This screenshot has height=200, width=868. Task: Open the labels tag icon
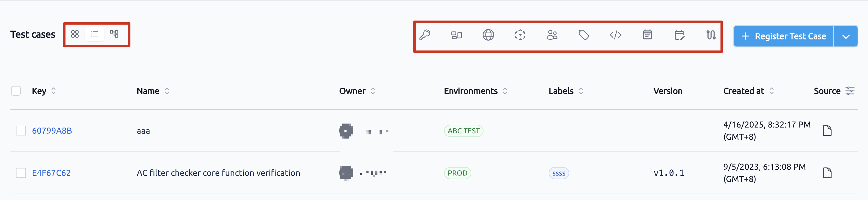pos(584,35)
